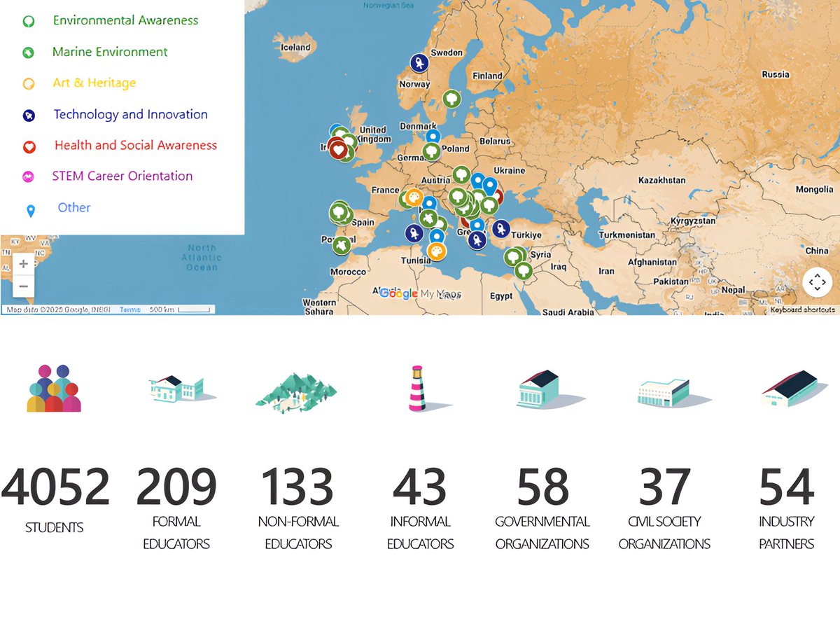The width and height of the screenshot is (840, 640).
Task: Click the Other legend label
Action: pyautogui.click(x=74, y=207)
